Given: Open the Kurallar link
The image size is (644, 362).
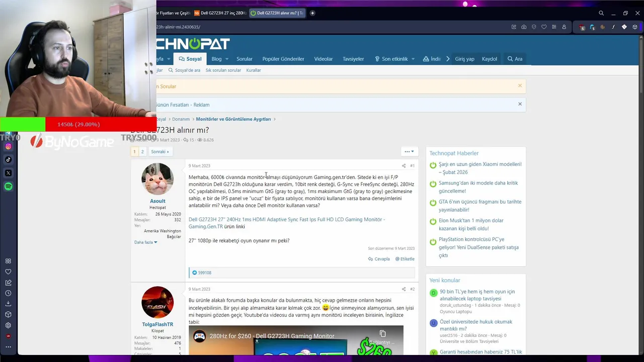Looking at the screenshot, I should coord(254,70).
